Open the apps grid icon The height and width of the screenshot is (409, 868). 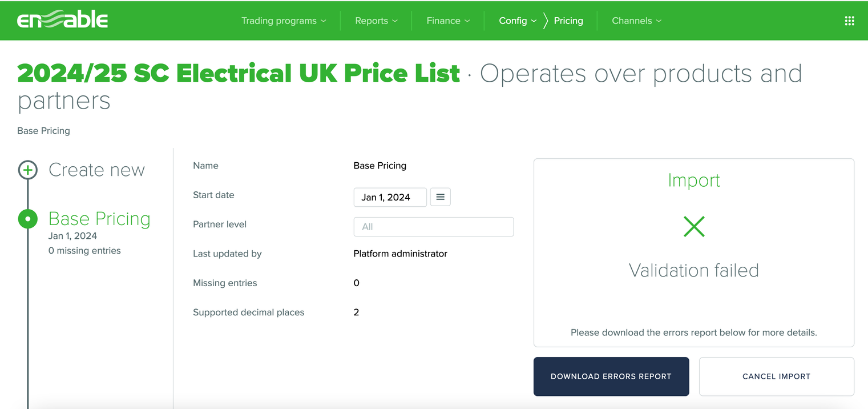pos(849,21)
